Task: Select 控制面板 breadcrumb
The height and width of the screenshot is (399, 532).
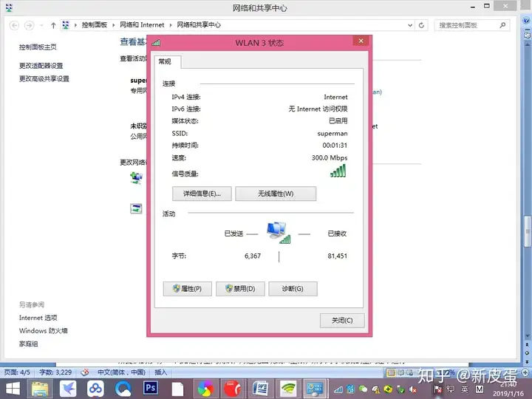Action: [x=95, y=25]
